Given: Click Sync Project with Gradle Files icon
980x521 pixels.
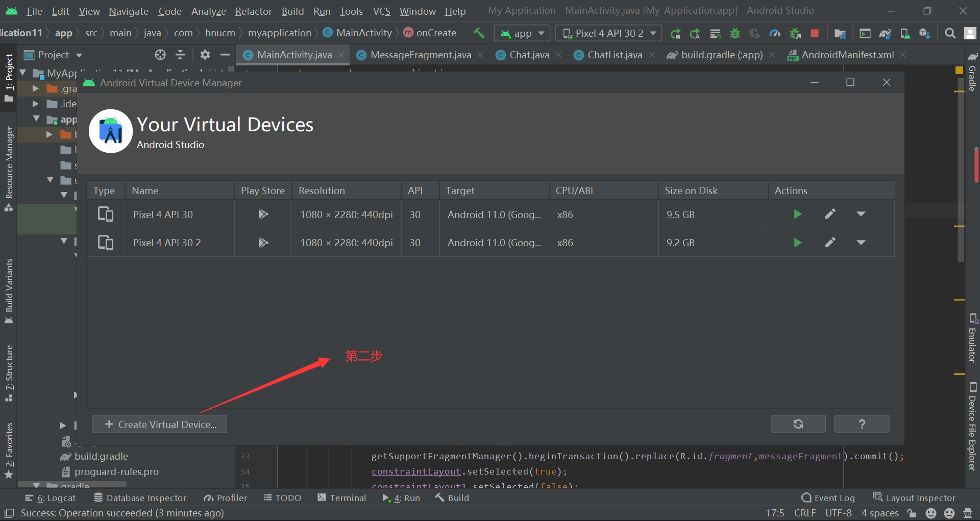Looking at the screenshot, I should pyautogui.click(x=885, y=34).
